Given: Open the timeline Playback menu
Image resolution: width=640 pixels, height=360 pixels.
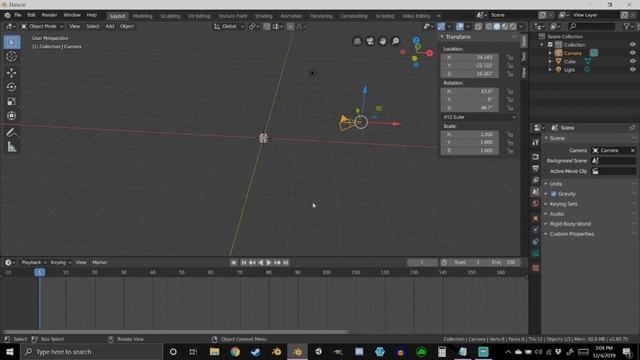Looking at the screenshot, I should coord(33,262).
